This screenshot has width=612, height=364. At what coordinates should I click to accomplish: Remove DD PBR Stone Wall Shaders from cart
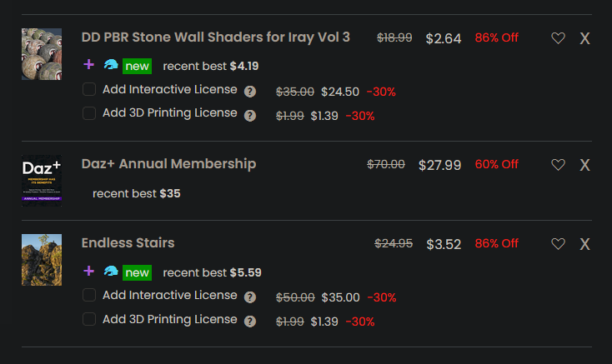pos(584,38)
